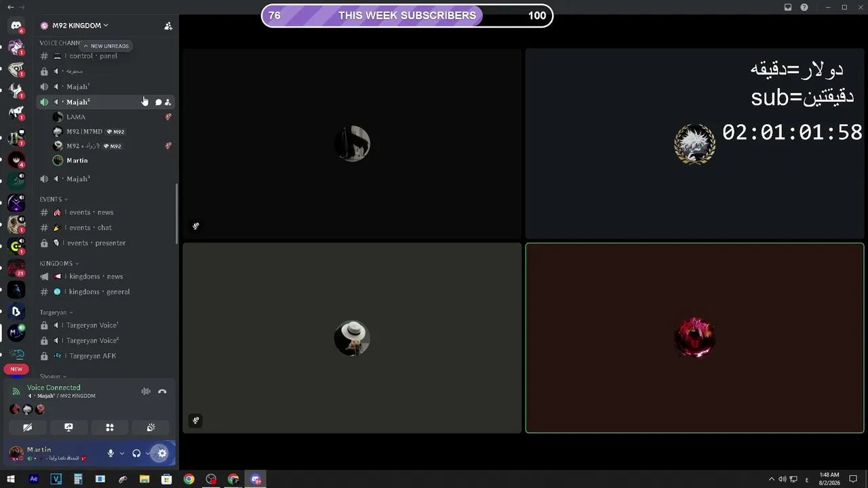Select LAMA in Majah² member list
The image size is (868, 488).
(x=112, y=117)
